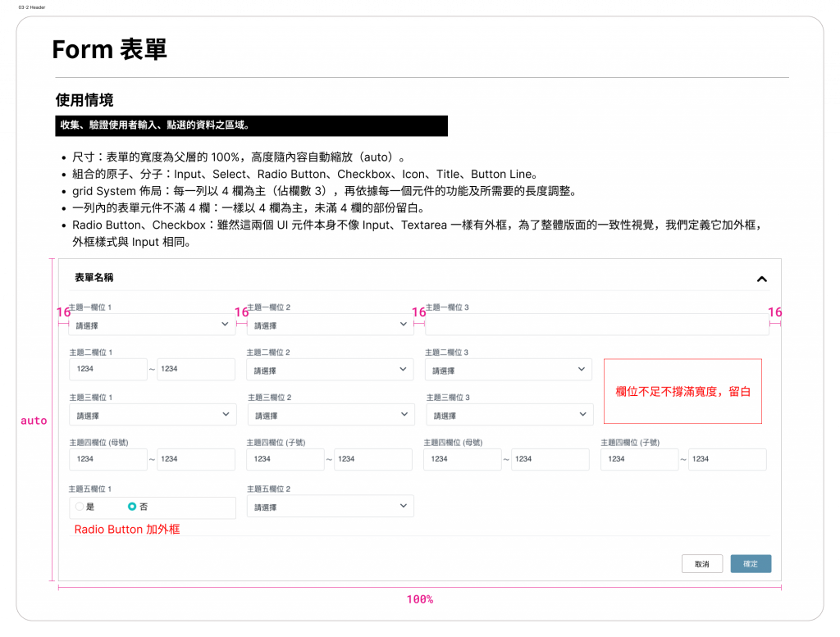Click the Form 表單 page title

[x=109, y=49]
